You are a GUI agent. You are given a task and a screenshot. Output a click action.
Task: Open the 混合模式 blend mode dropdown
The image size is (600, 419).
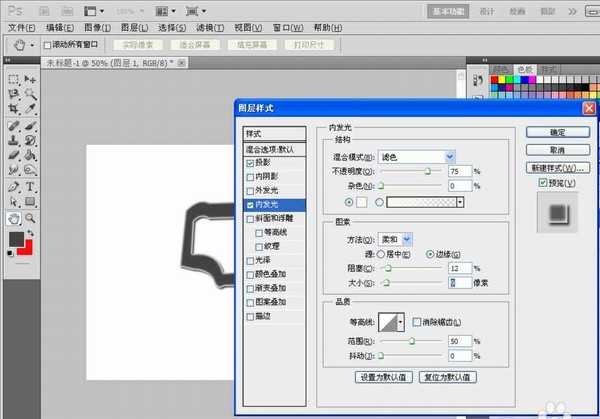coord(417,157)
